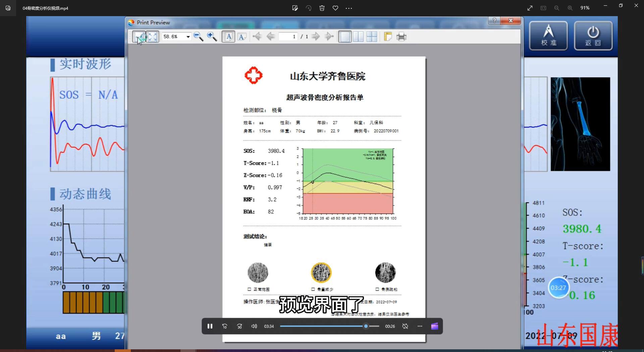644x352 pixels.
Task: Click the 校准 calibrate button
Action: (548, 36)
